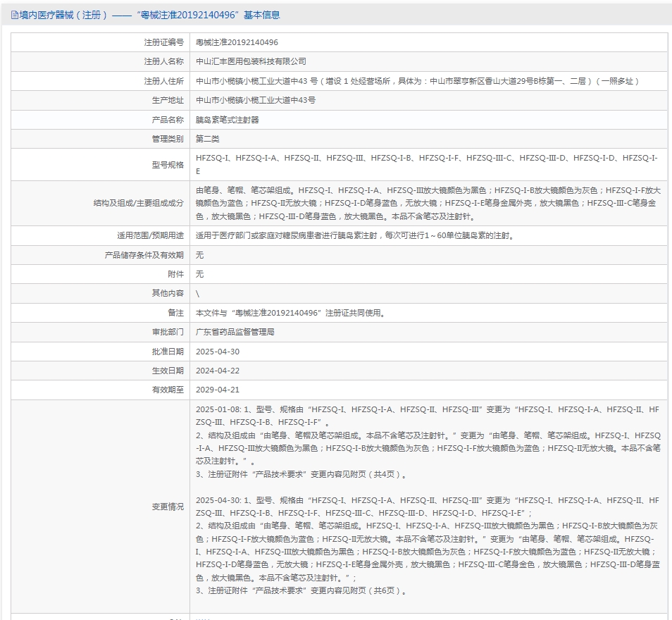Click the label 注册人住所
The image size is (672, 620).
tap(163, 81)
